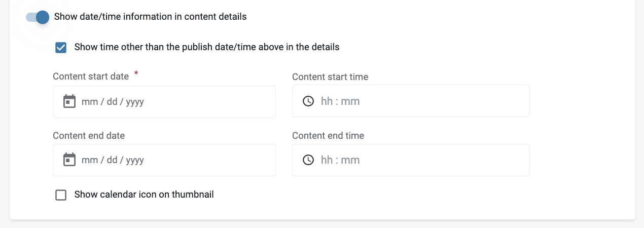Select the minute segment of Content start time
The width and height of the screenshot is (644, 228).
point(350,101)
